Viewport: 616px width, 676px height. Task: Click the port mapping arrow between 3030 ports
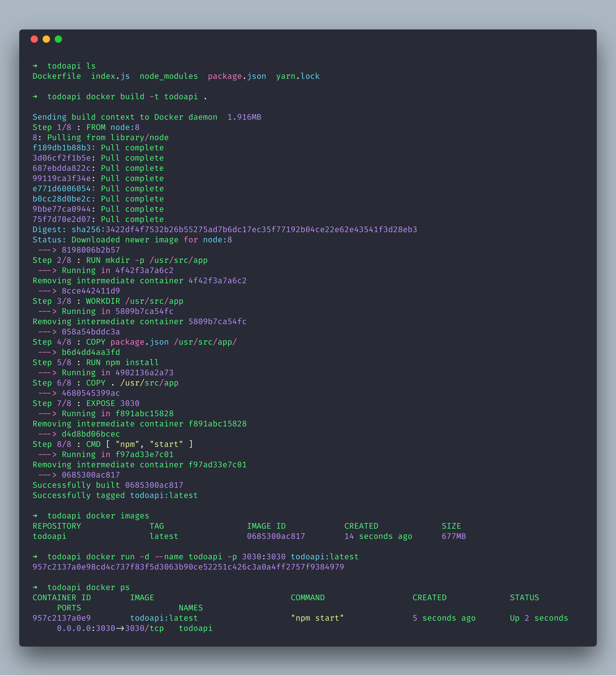[x=120, y=628]
